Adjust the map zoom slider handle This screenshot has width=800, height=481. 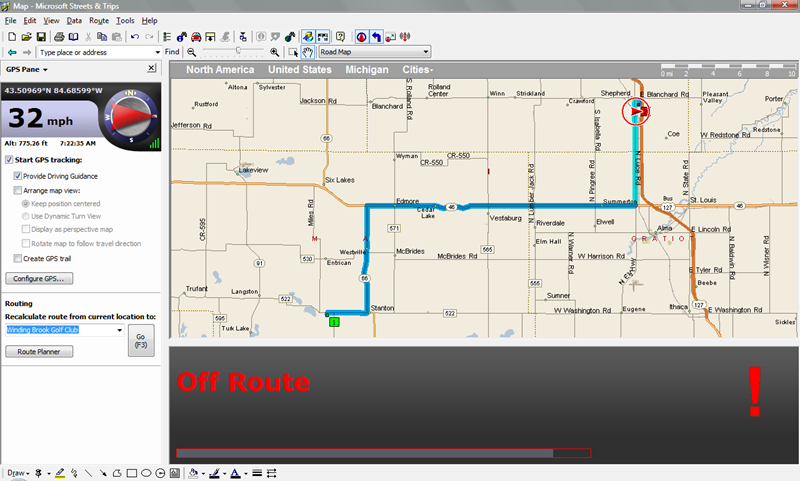(x=238, y=50)
